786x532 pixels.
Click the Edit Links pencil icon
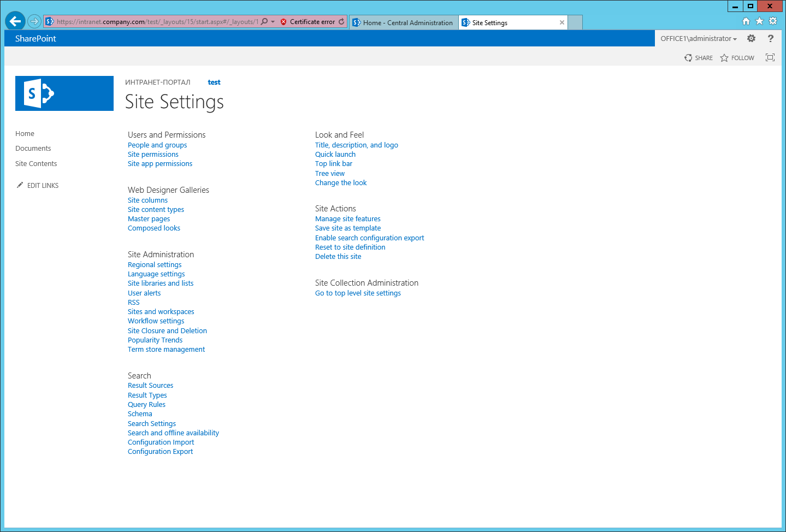tap(20, 185)
